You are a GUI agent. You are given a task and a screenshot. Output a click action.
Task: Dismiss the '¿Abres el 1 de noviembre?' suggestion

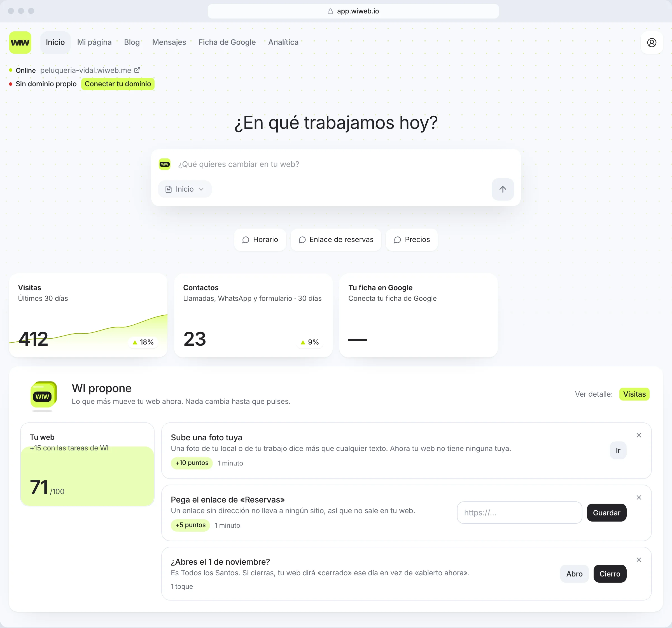click(x=638, y=560)
